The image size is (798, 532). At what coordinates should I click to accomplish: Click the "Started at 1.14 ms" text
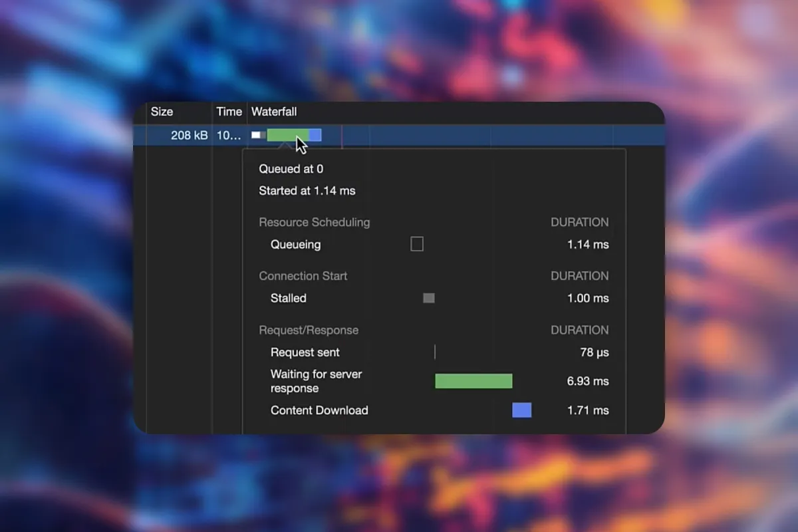pos(307,191)
